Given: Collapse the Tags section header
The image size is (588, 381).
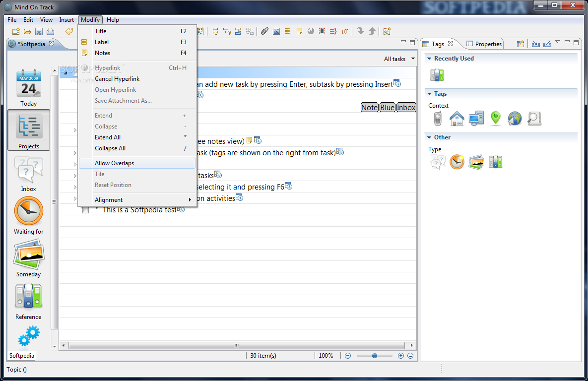Looking at the screenshot, I should coord(429,94).
